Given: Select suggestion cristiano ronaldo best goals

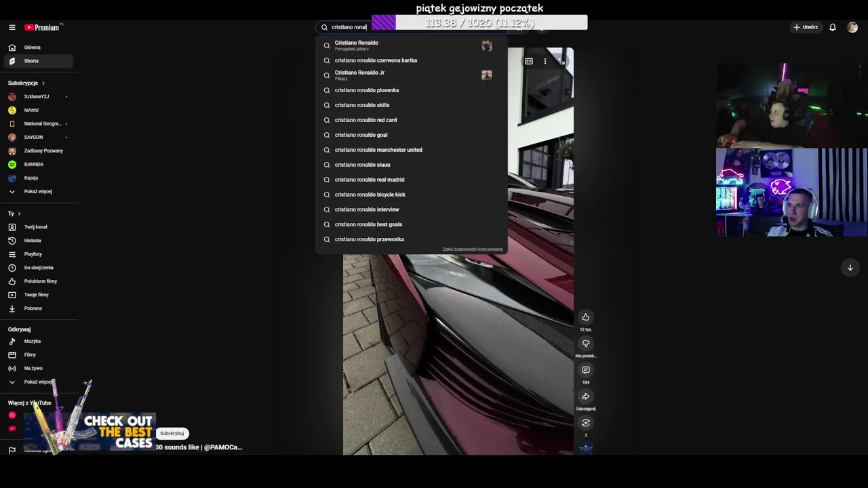Looking at the screenshot, I should coord(412,224).
